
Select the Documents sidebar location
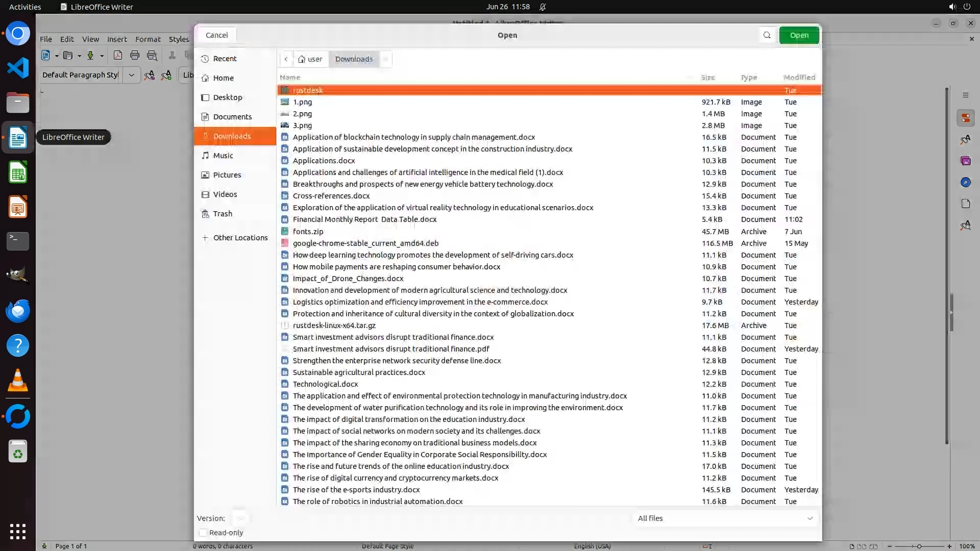pyautogui.click(x=232, y=117)
